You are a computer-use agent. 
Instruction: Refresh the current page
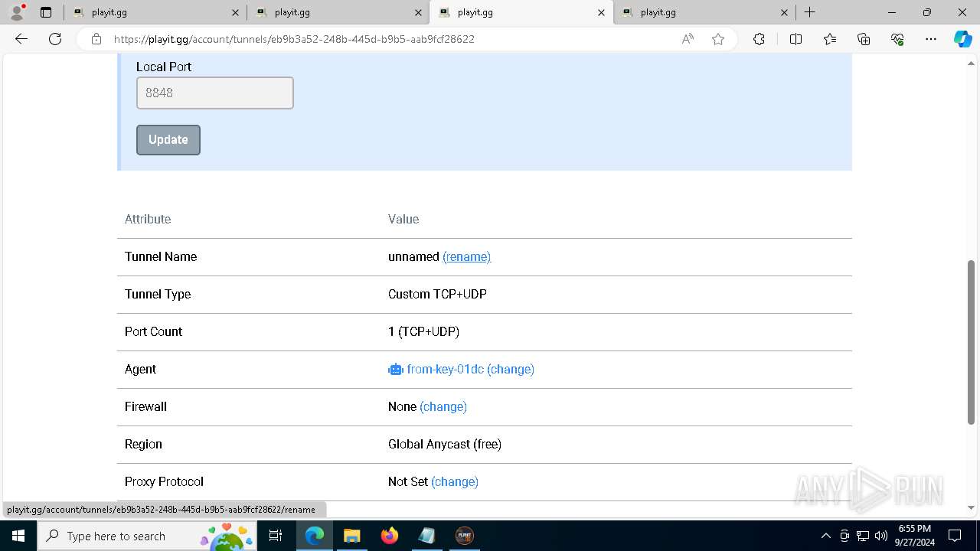[x=55, y=39]
